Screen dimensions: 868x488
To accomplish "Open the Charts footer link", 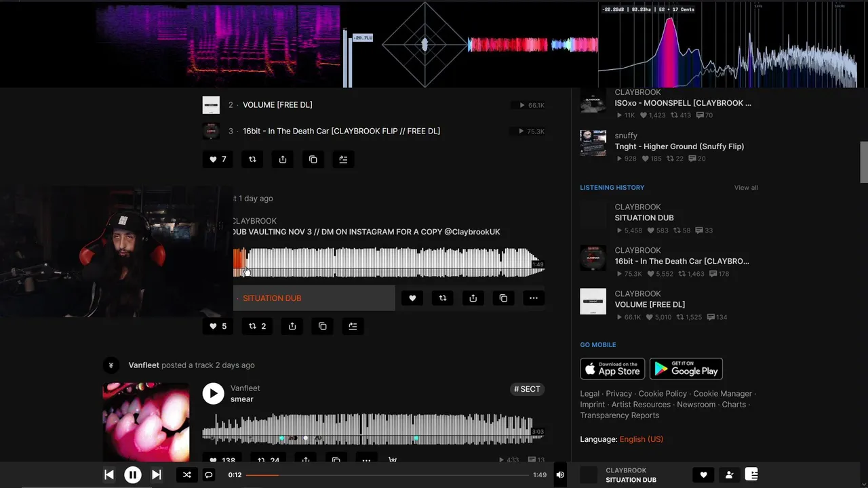I will pyautogui.click(x=734, y=405).
